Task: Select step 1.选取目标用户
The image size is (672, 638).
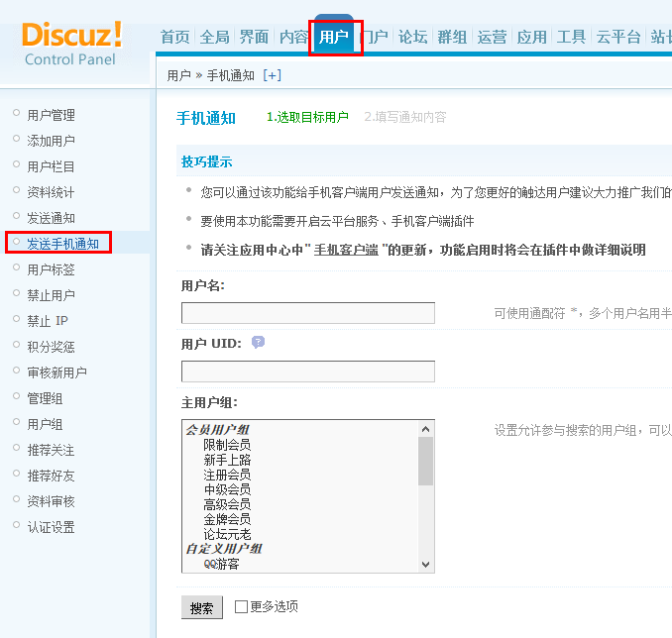Action: pyautogui.click(x=307, y=117)
